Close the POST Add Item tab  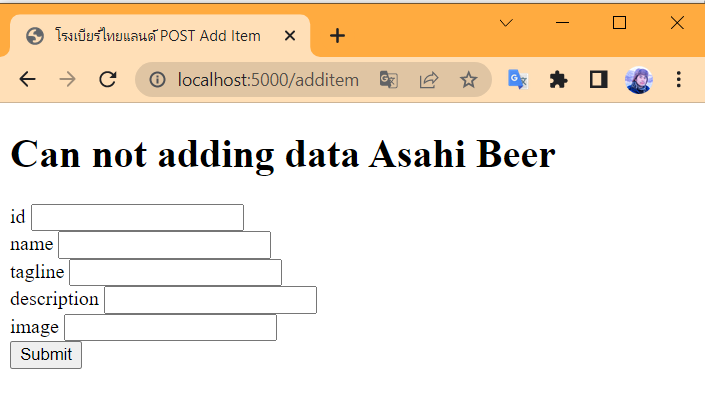pos(291,36)
